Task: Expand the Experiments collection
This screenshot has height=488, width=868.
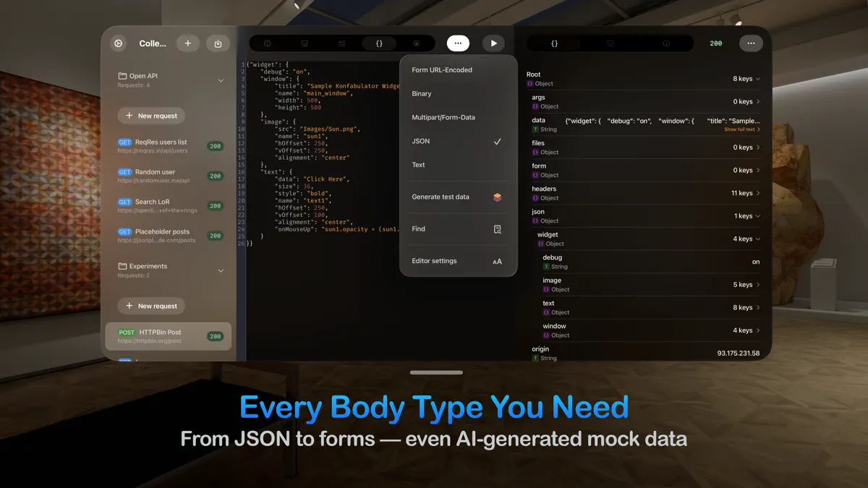Action: pyautogui.click(x=220, y=270)
